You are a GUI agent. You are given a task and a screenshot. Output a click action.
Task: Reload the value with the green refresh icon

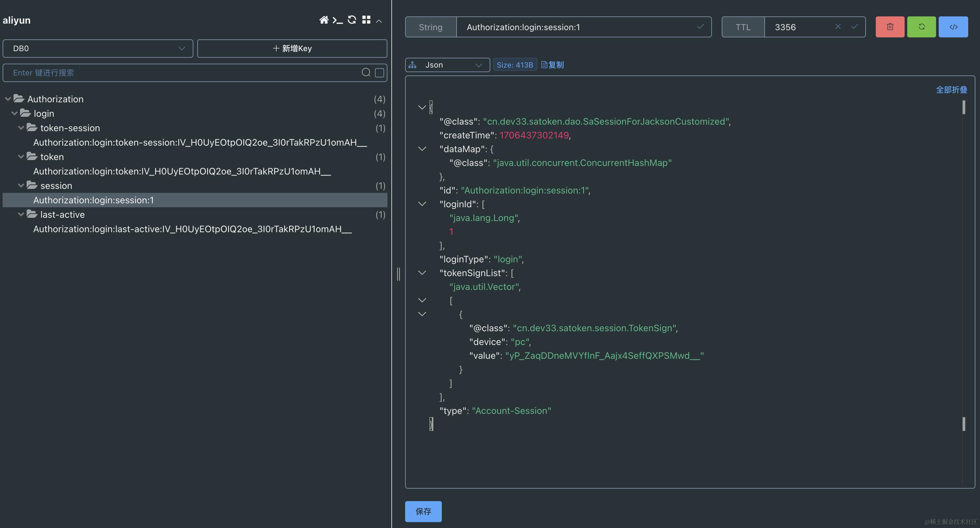tap(921, 27)
